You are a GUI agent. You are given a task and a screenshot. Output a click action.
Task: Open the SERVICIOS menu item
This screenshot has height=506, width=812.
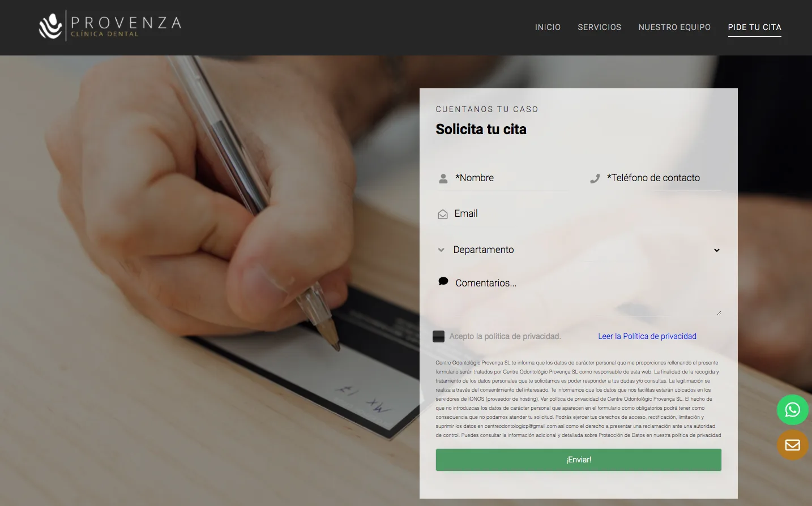599,27
